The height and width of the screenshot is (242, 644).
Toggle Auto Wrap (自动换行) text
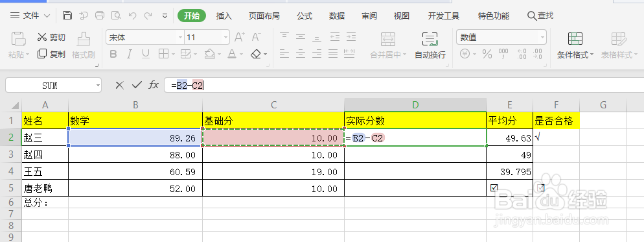pyautogui.click(x=430, y=45)
